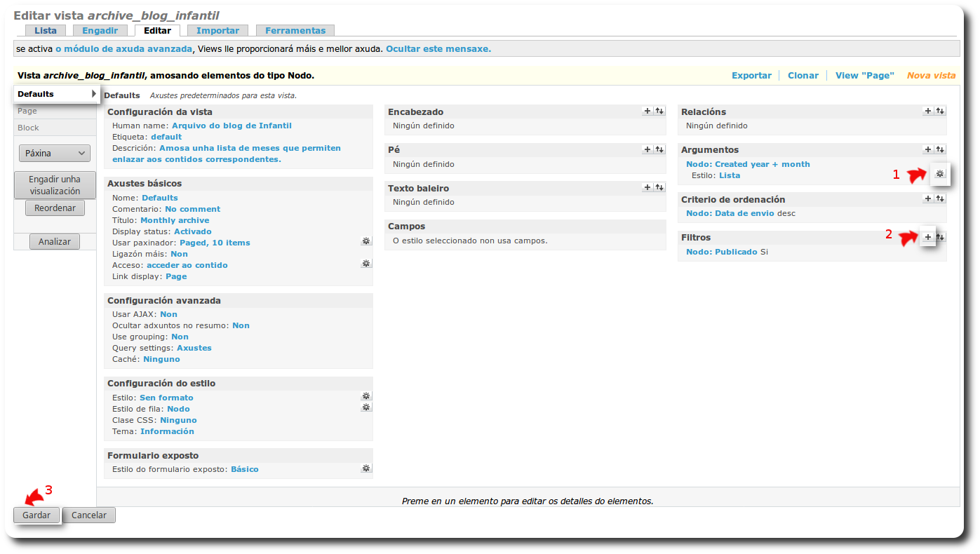Rearrange filters using the up-down arrows icon
Viewport: 980px width, 554px height.
(x=940, y=237)
